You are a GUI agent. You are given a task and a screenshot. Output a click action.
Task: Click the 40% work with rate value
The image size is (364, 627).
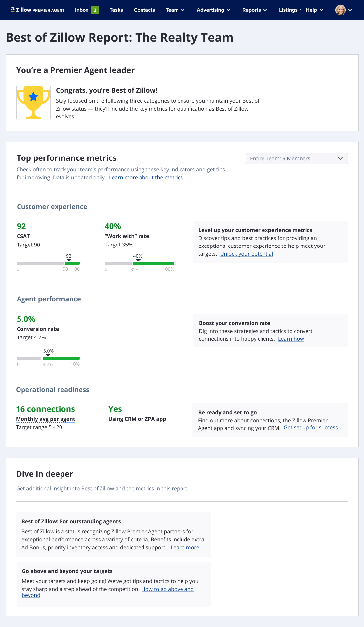(x=113, y=226)
